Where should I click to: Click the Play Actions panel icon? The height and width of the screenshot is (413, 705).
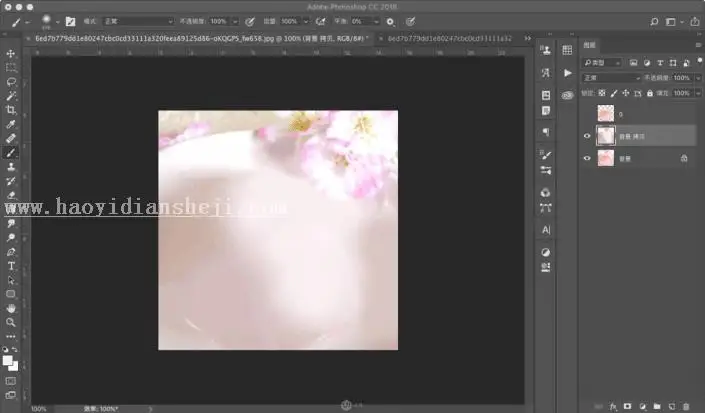click(567, 73)
